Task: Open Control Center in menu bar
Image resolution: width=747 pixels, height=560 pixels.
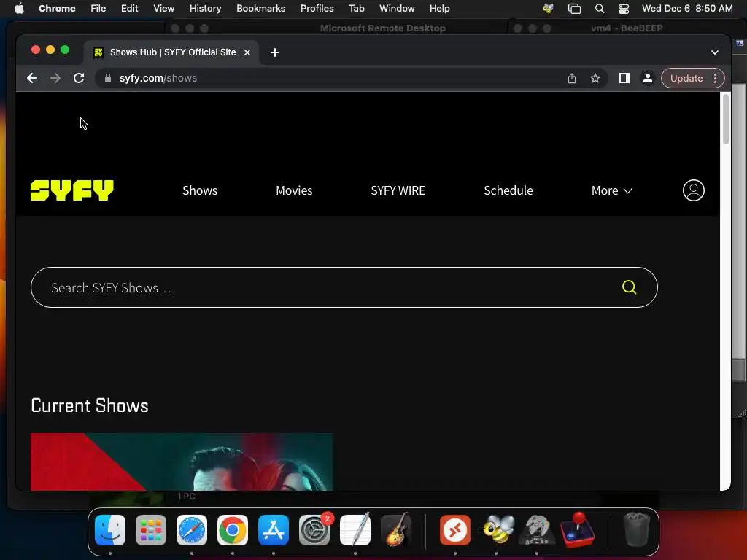Action: coord(624,8)
